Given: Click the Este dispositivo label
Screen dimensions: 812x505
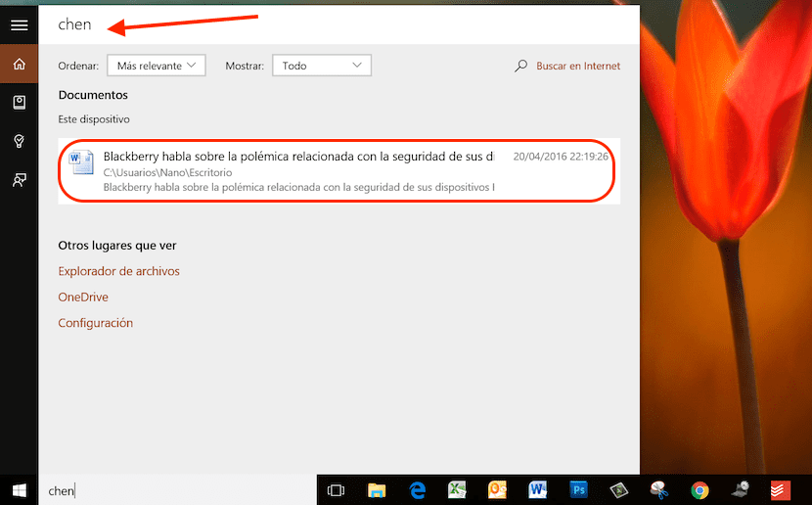Looking at the screenshot, I should (x=94, y=119).
